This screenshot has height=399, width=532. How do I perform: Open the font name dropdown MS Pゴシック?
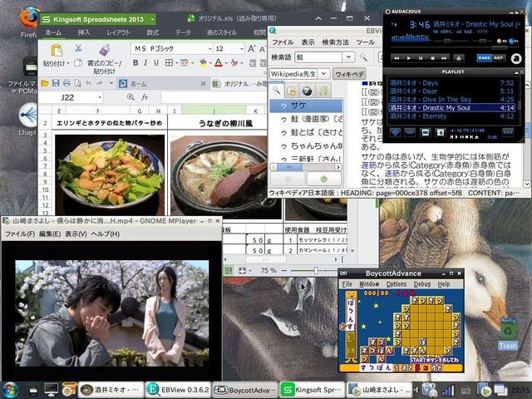coord(210,49)
